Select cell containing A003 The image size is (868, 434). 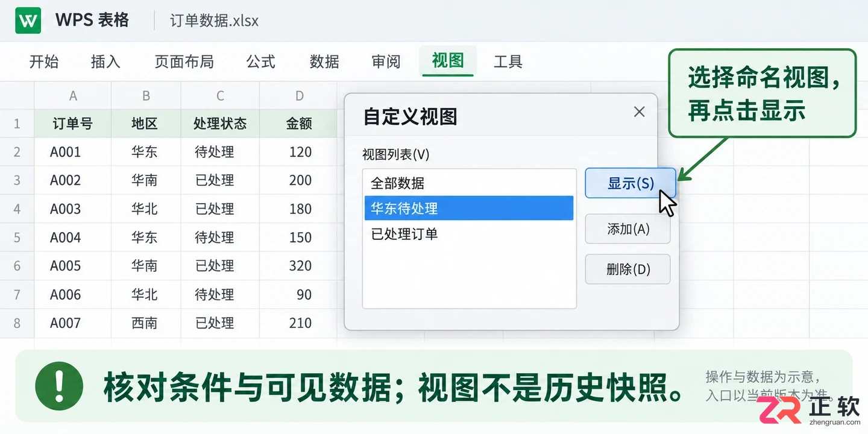click(73, 209)
